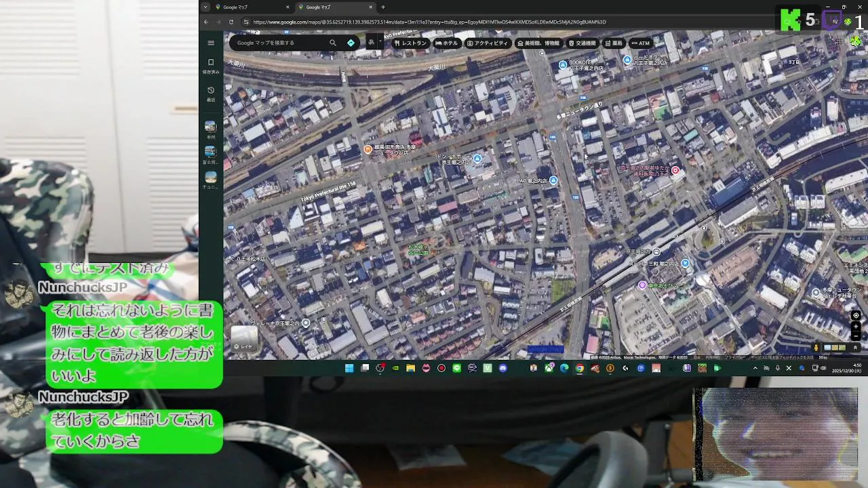The image size is (868, 488).
Task: Click the Google Maps URL address bar
Action: click(429, 22)
